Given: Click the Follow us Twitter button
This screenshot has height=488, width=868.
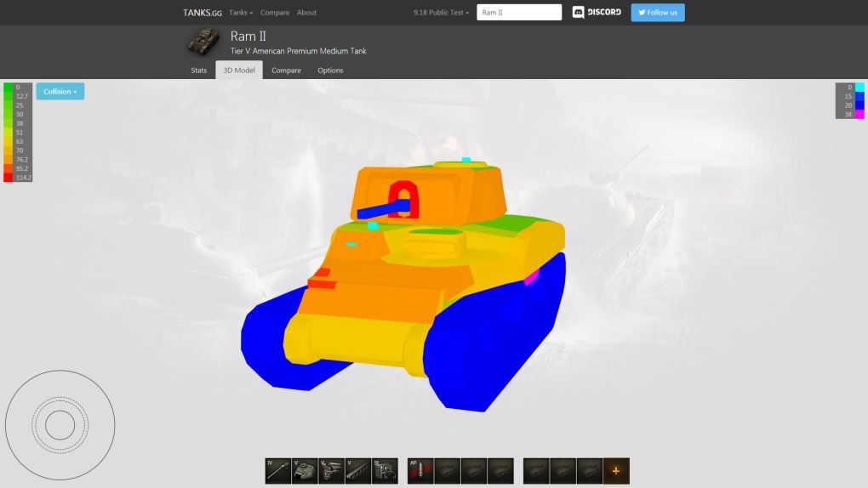Looking at the screenshot, I should point(657,13).
